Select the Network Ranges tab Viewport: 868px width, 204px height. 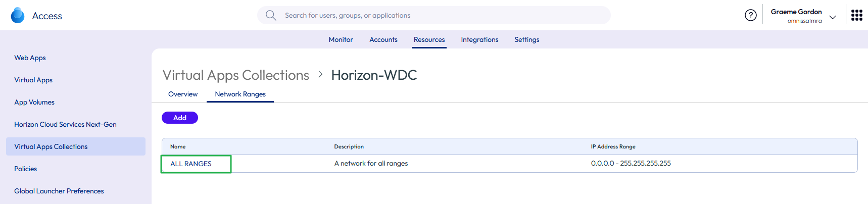coord(240,94)
